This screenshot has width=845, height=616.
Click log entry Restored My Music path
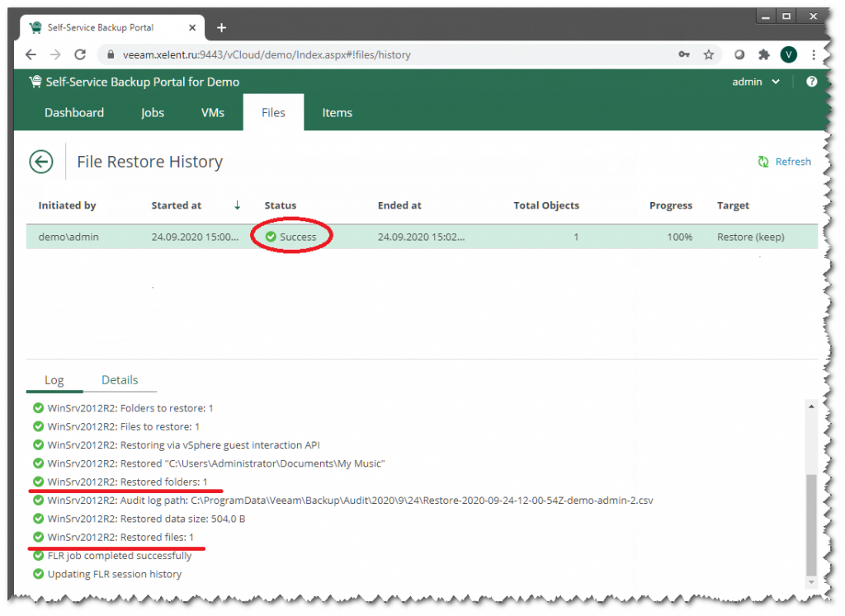[216, 463]
